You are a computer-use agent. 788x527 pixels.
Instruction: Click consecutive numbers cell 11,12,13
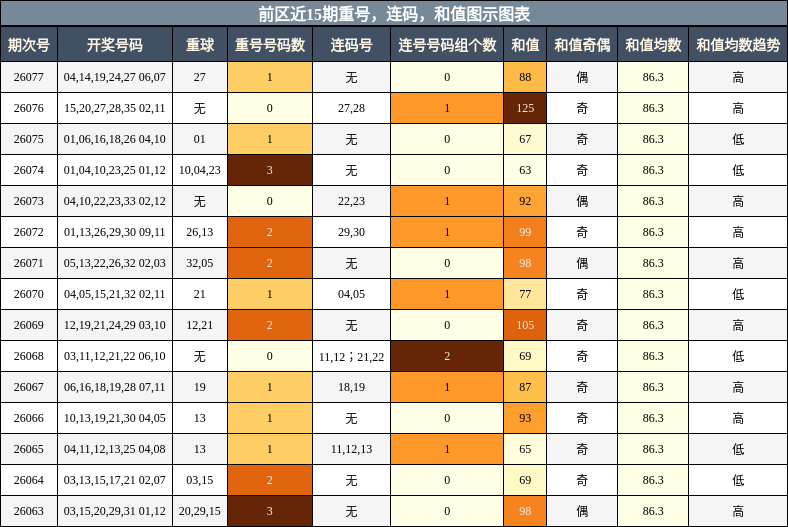[x=351, y=449]
